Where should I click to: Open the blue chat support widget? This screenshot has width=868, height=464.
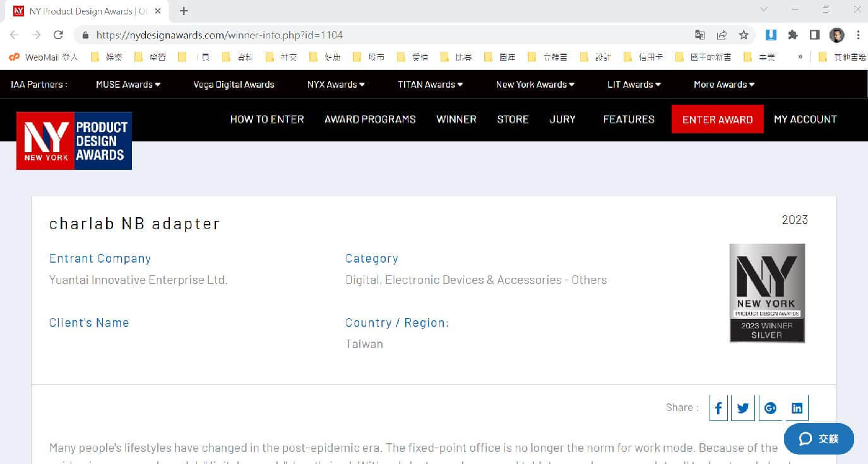pyautogui.click(x=819, y=439)
